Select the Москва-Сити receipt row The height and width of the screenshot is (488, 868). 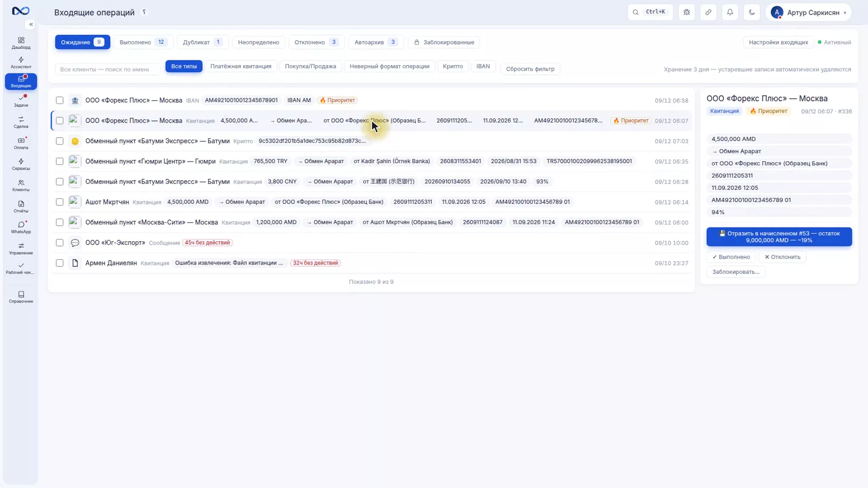372,222
